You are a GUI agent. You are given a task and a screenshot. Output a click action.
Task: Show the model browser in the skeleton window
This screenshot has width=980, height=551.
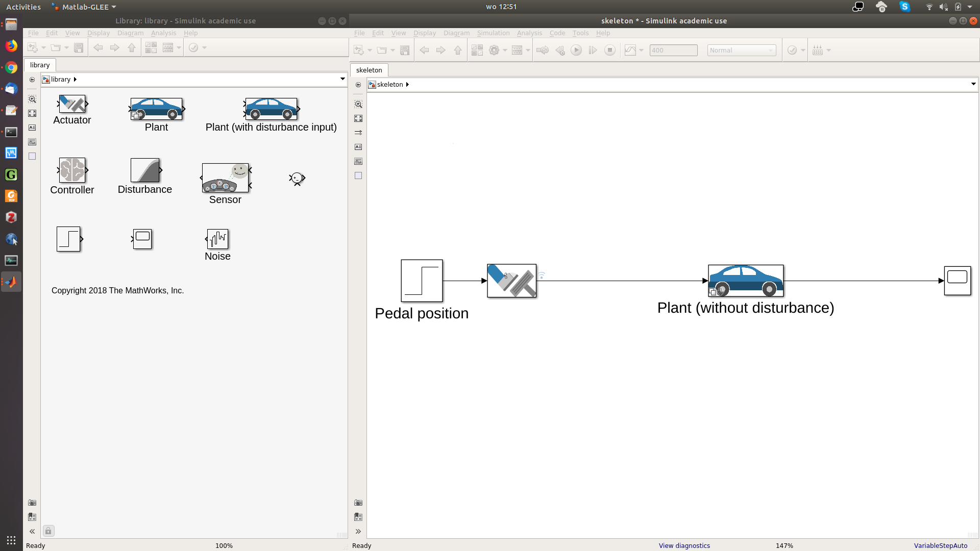[x=358, y=531]
